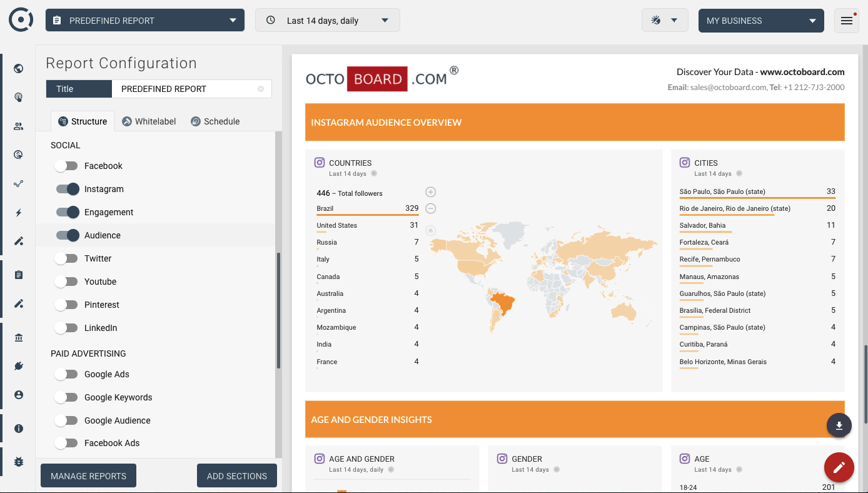Screen dimensions: 868x493
Task: Click the sales@octoboard.com email address
Action: pos(727,88)
